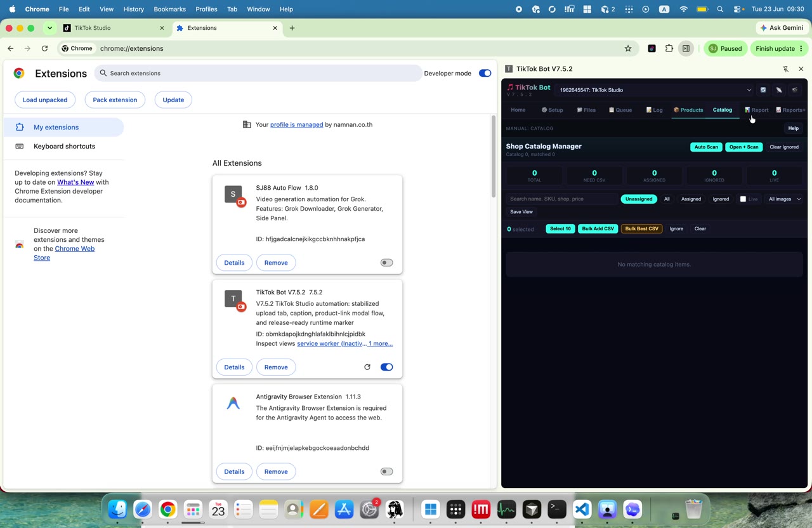The width and height of the screenshot is (812, 528).
Task: Click the Bulk Best CSV button
Action: [641, 228]
